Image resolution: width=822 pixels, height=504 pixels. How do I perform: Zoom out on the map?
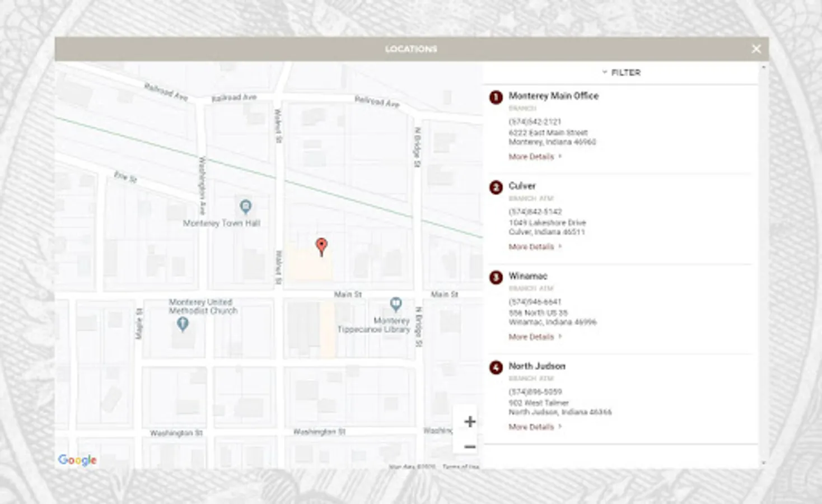(470, 446)
